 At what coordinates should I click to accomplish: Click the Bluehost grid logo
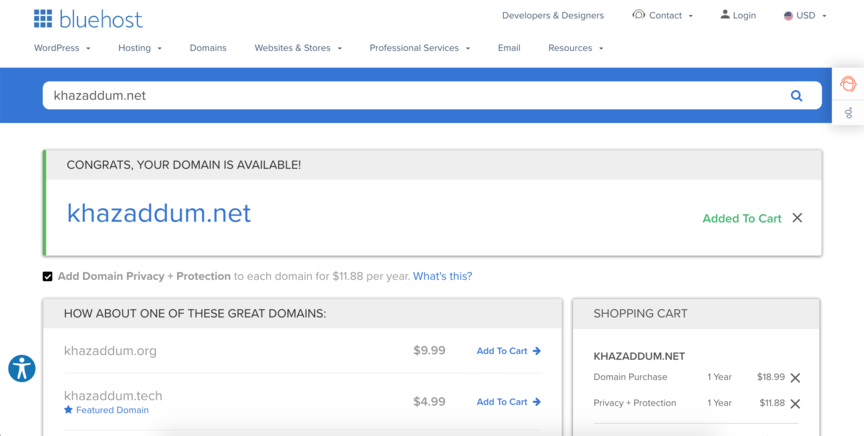(x=43, y=19)
